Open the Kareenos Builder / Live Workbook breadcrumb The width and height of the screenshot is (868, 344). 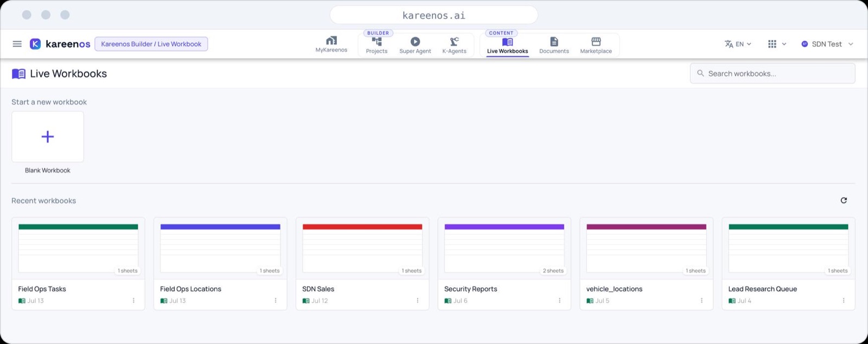pos(151,44)
